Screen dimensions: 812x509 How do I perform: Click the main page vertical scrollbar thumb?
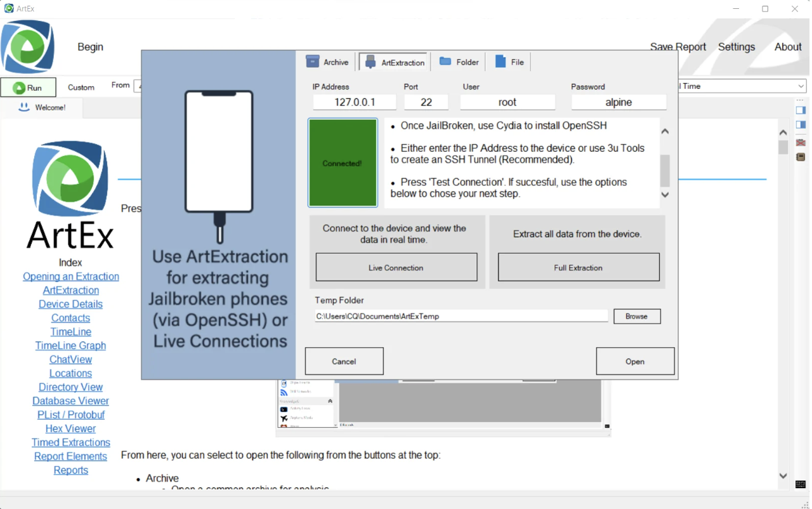[783, 147]
